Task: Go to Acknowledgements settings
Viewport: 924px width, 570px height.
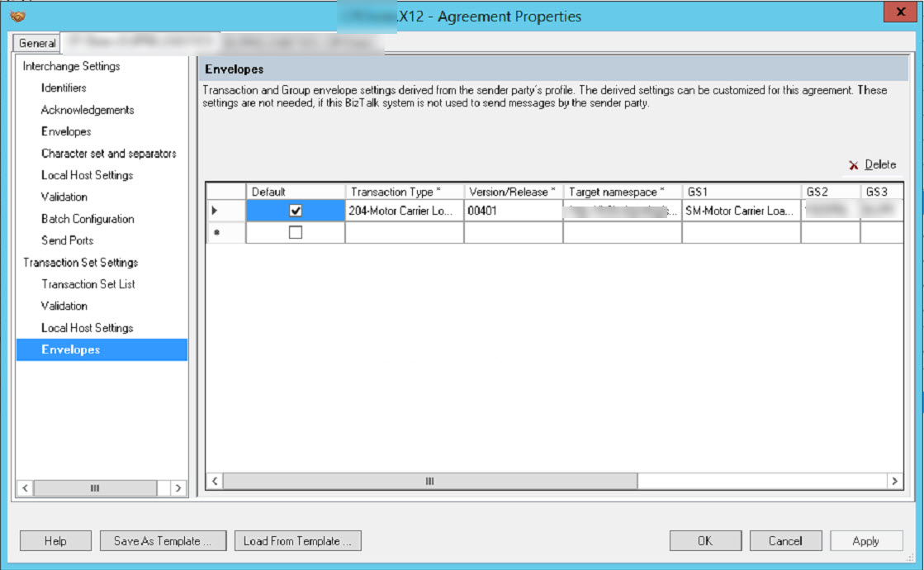Action: coord(88,110)
